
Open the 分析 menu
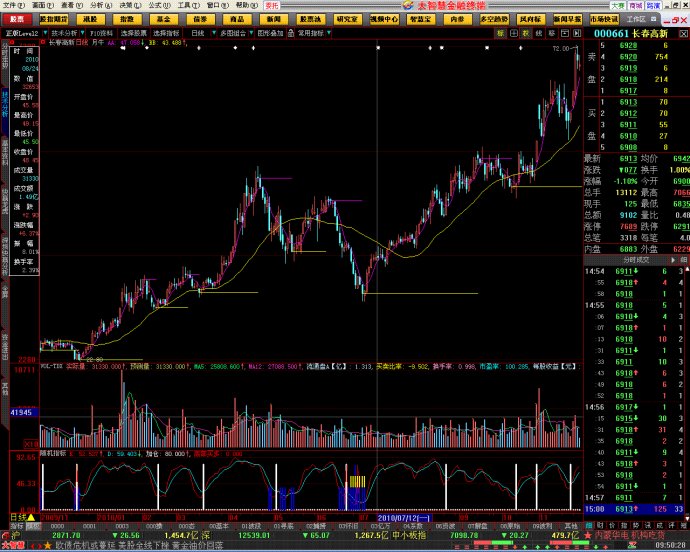96,5
